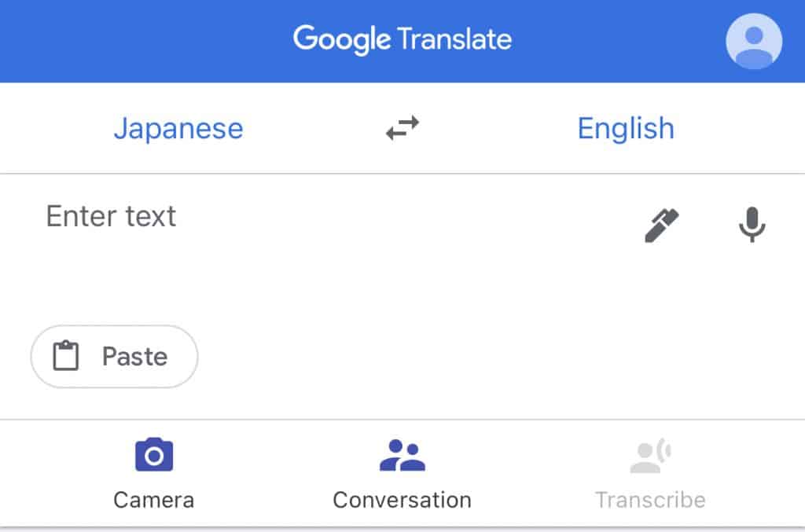Open the account profile avatar
Image resolution: width=805 pixels, height=532 pixels.
click(x=753, y=42)
